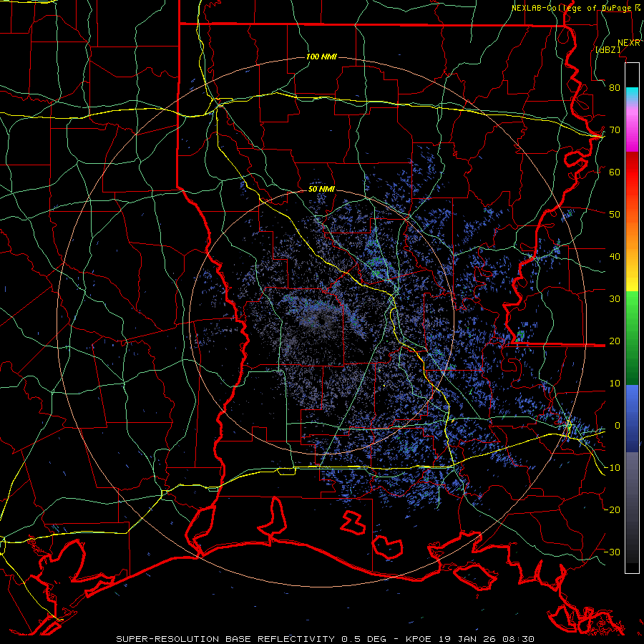The height and width of the screenshot is (644, 644).
Task: Click the NEXR label above the scale
Action: point(629,43)
